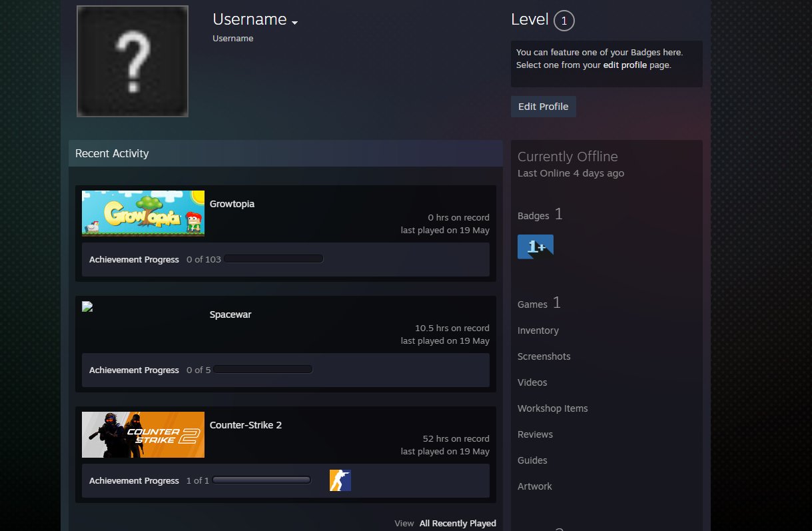Click Counter-Strike 2 '52 hrs on record' text
812x531 pixels.
(x=456, y=438)
